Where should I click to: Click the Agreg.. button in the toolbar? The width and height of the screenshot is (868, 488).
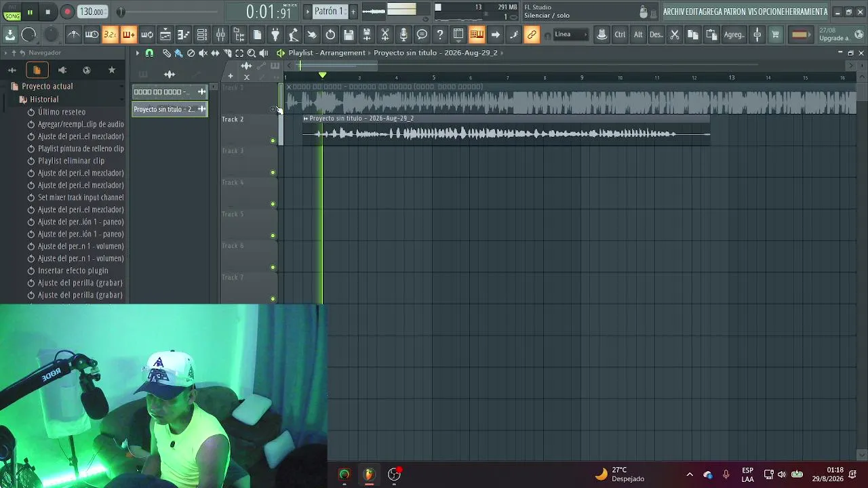pos(734,35)
